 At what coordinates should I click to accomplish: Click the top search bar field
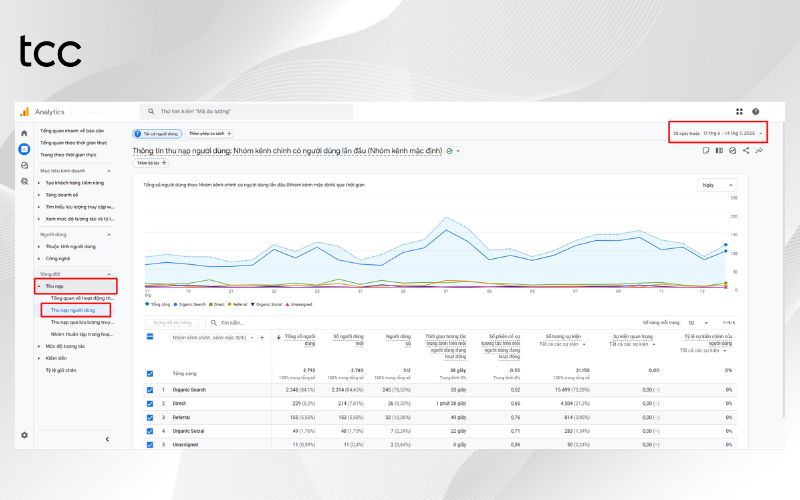point(246,111)
